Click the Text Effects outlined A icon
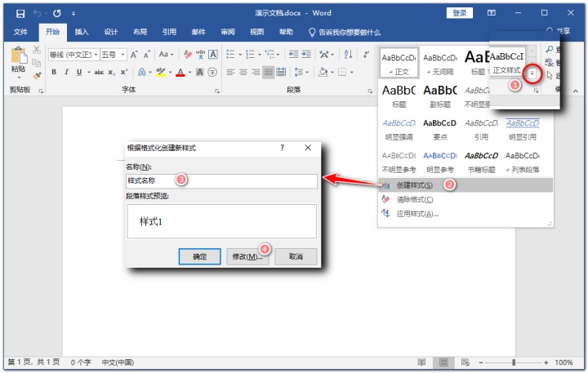The image size is (588, 373). click(142, 72)
